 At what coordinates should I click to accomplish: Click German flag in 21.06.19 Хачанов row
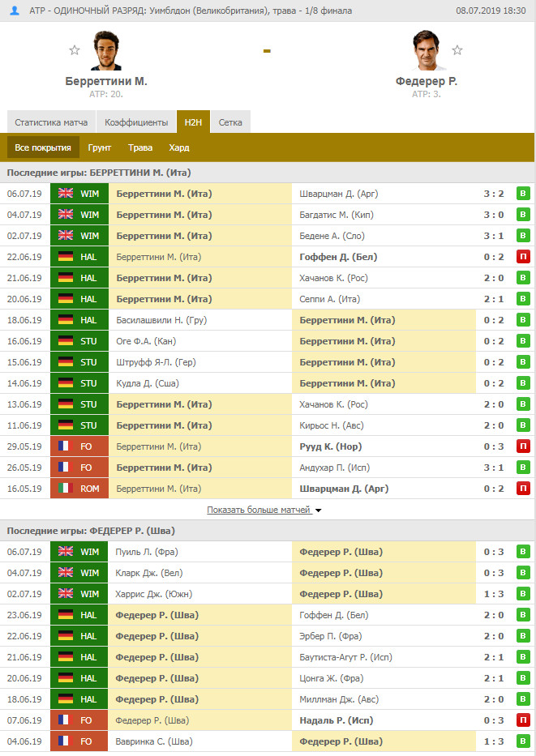tap(66, 278)
